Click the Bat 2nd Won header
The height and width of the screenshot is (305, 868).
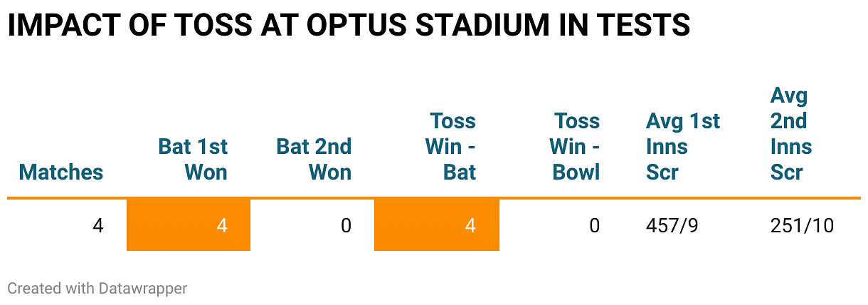[x=314, y=159]
